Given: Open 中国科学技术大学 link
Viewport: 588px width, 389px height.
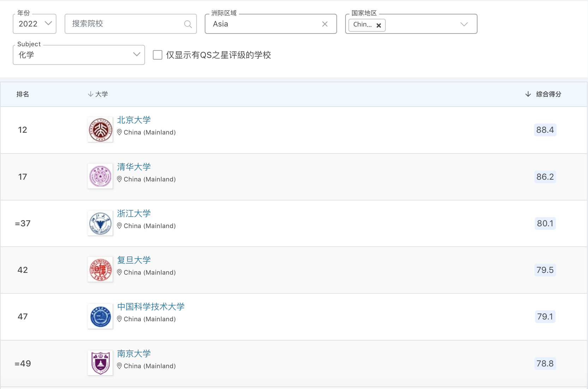Looking at the screenshot, I should (151, 307).
